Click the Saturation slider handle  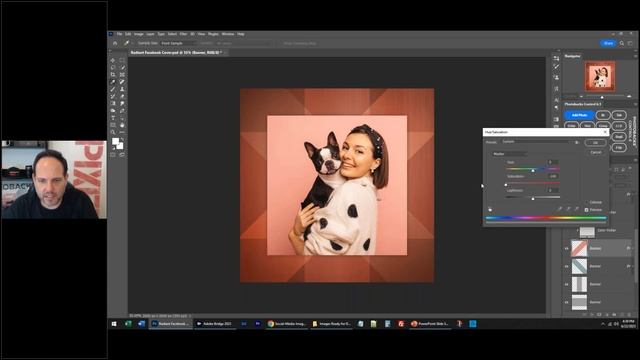pos(506,184)
